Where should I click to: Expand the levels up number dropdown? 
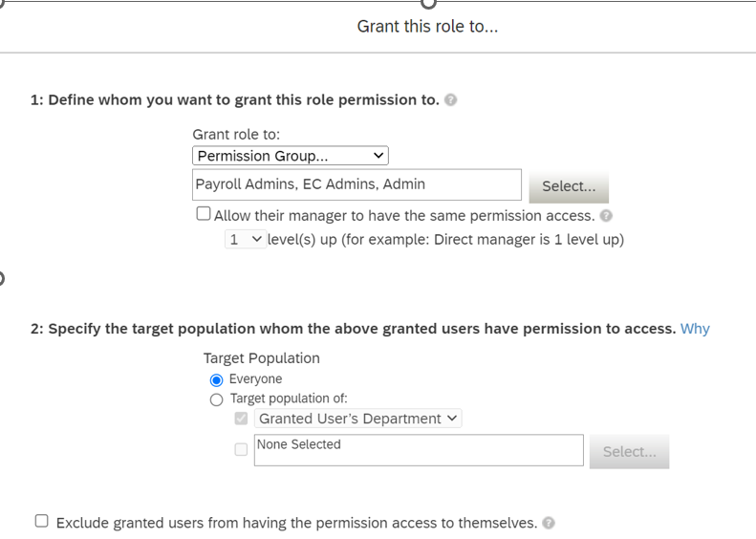(x=246, y=239)
